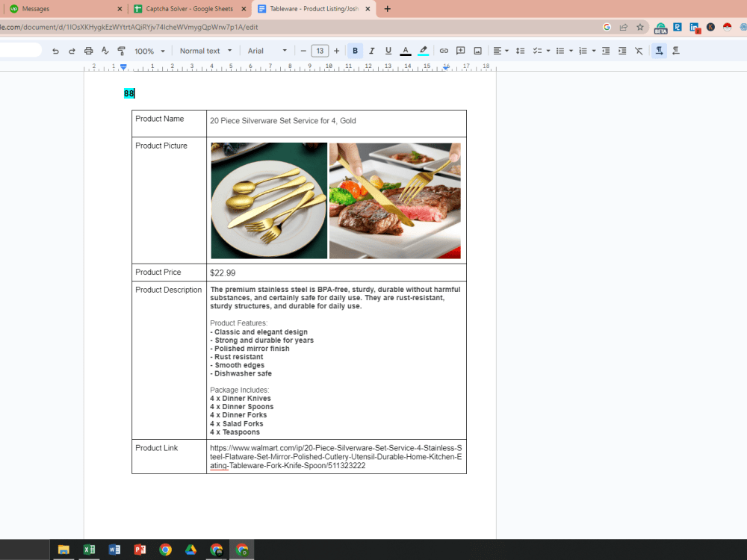Click the Walmart product link text
Screen dimensions: 747x560
tap(336, 457)
